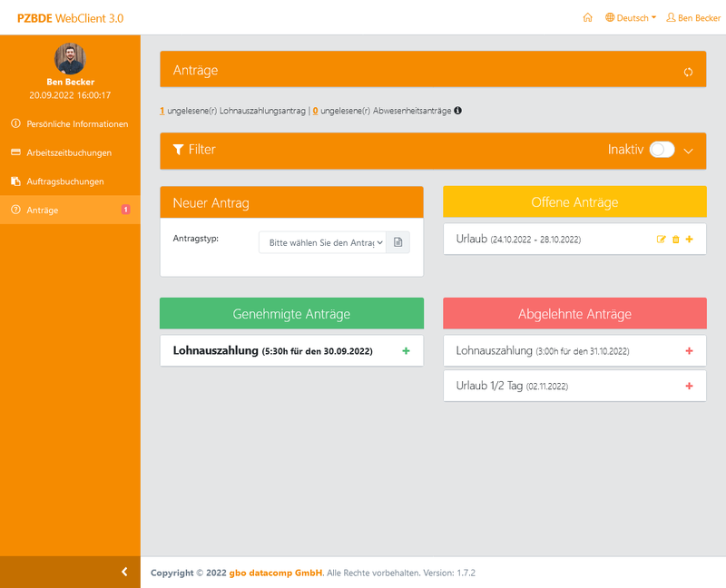Open the Deutsch language dropdown
This screenshot has height=588, width=726.
click(x=631, y=17)
